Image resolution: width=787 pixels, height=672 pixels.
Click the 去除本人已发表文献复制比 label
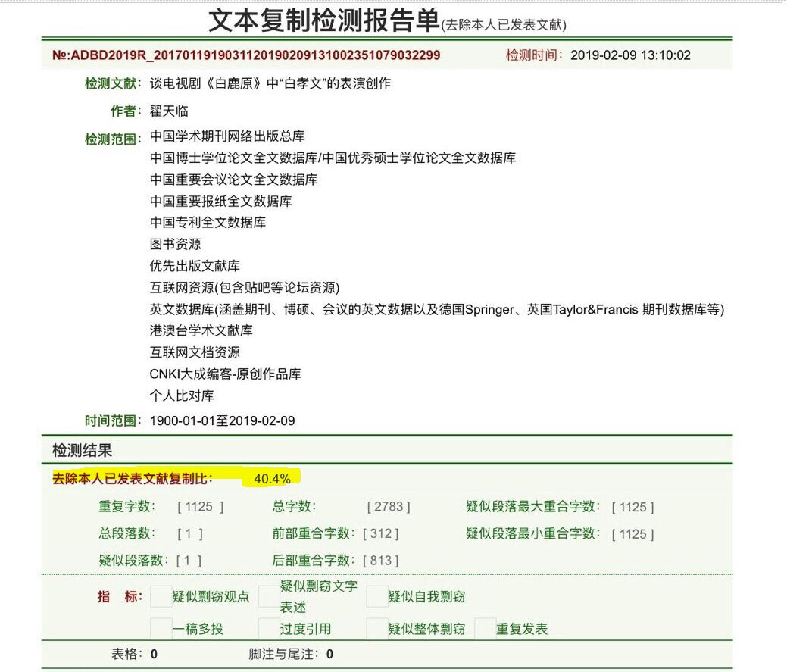pyautogui.click(x=133, y=479)
